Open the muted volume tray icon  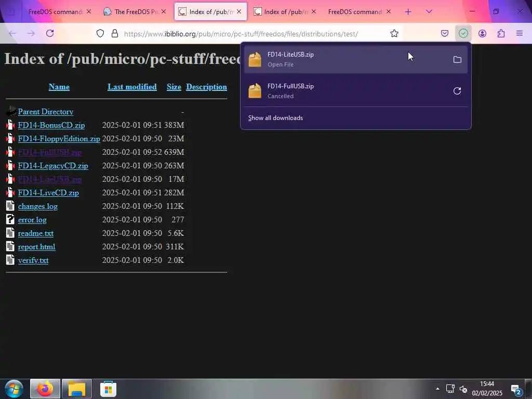click(463, 389)
